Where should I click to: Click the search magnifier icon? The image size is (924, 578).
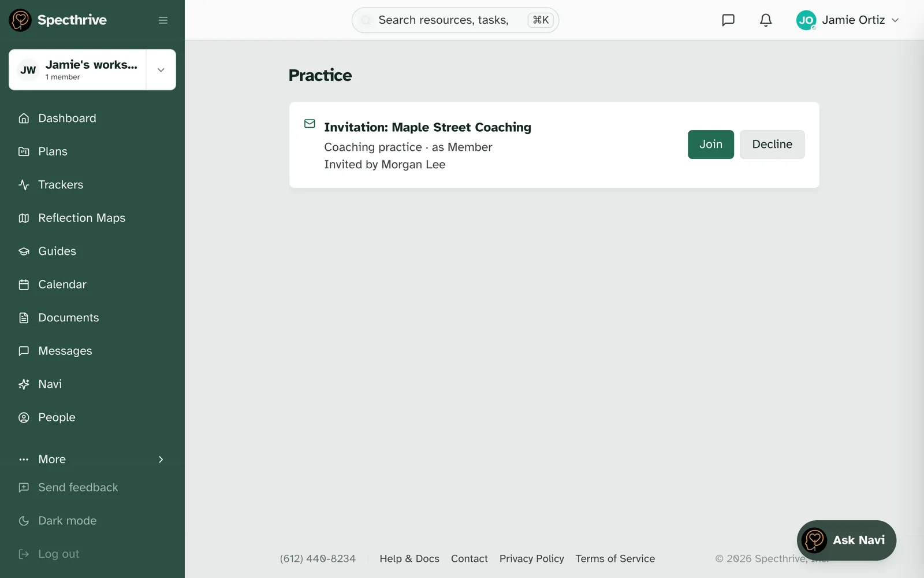coord(366,20)
